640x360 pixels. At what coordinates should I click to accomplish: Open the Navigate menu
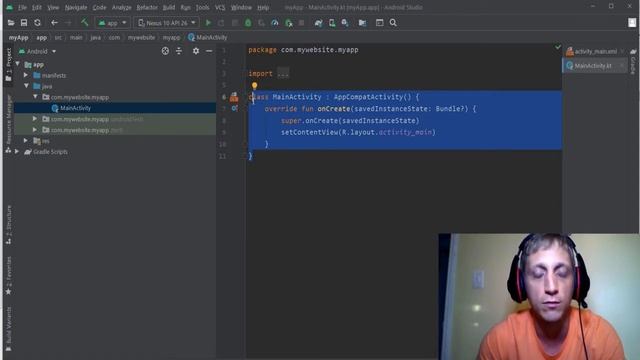pos(76,7)
